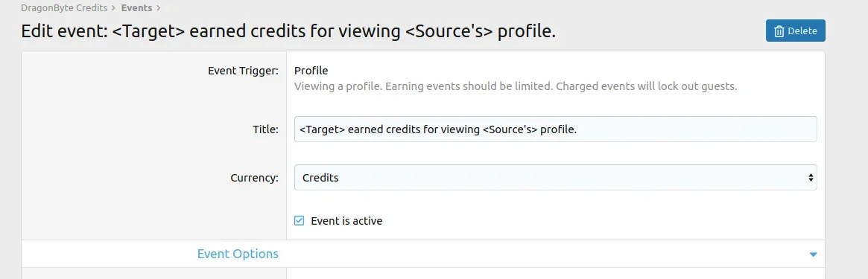Screen dimensions: 868x279
Task: Toggle via the "Event is active" label text
Action: [x=346, y=220]
